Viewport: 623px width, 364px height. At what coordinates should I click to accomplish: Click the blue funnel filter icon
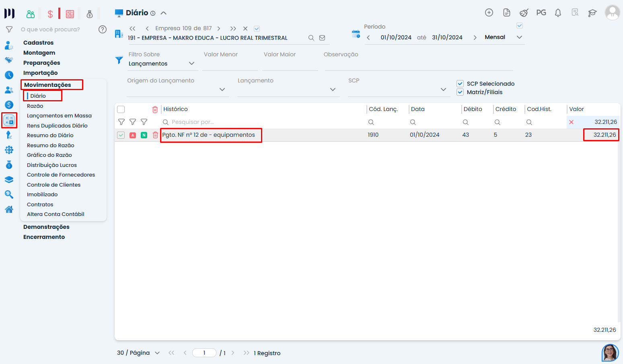point(119,60)
